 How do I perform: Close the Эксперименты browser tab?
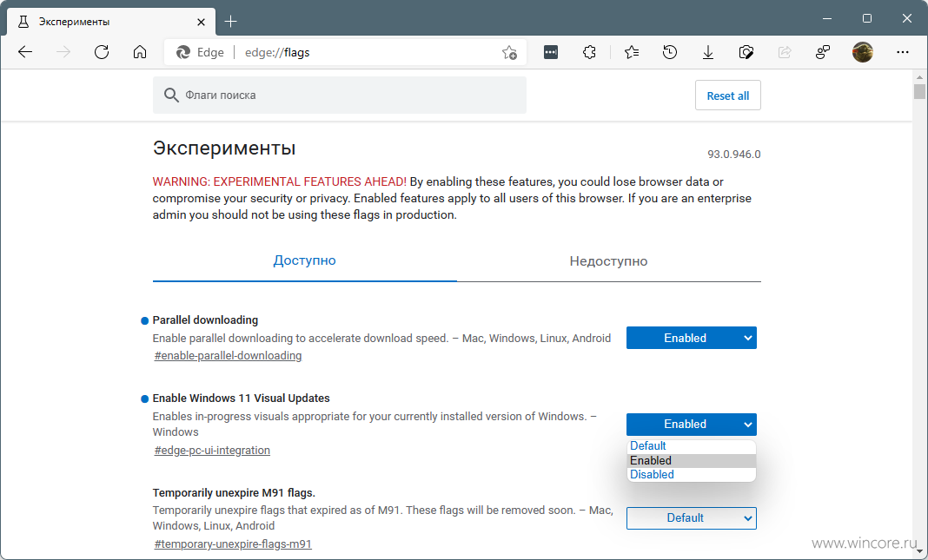pos(202,22)
